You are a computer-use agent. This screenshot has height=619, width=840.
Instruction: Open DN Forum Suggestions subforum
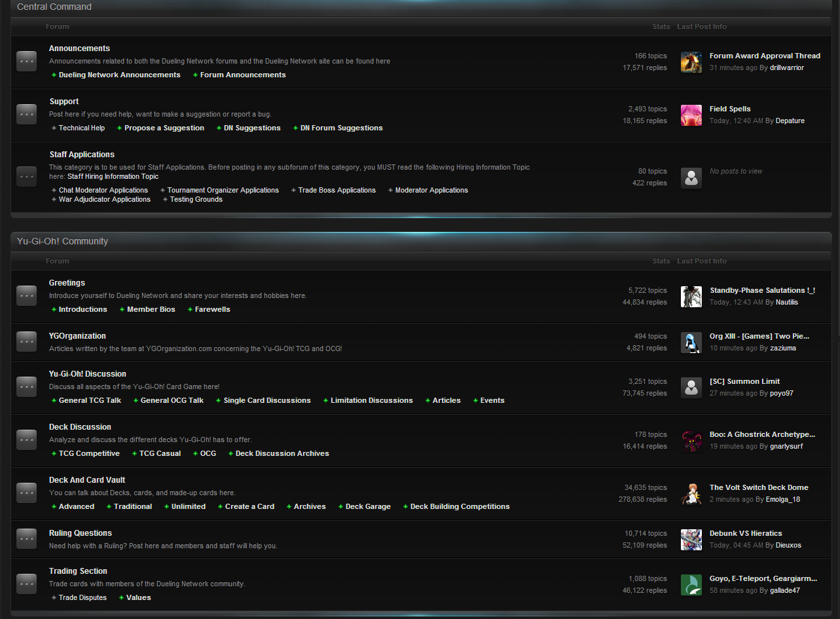click(342, 128)
